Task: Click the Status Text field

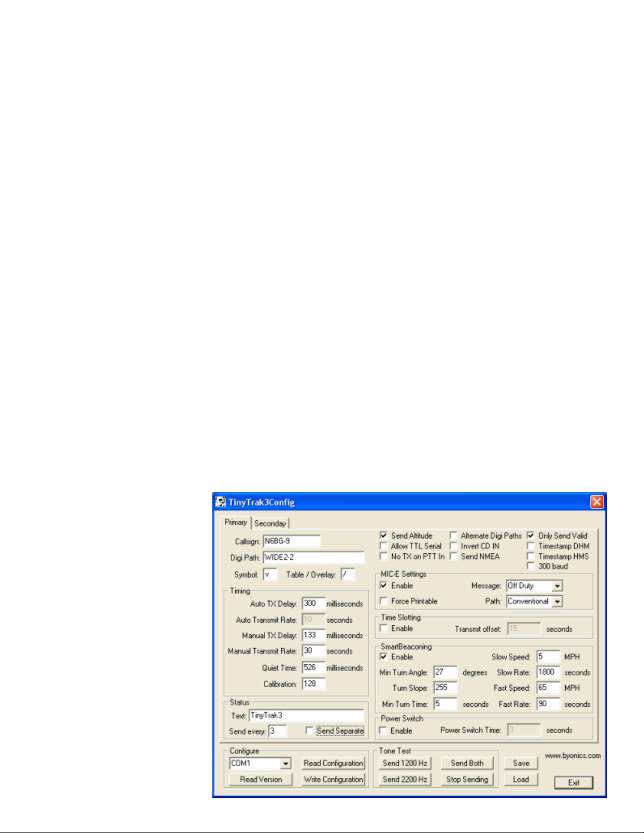Action: 306,715
